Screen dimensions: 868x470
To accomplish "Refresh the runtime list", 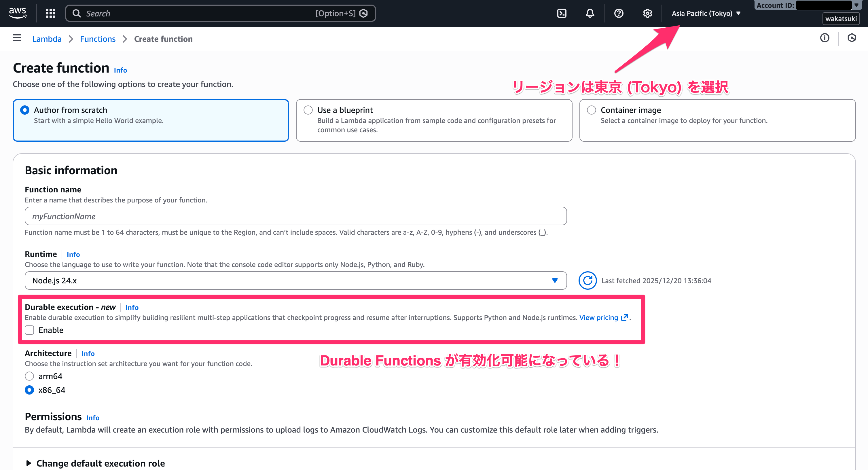I will pos(587,280).
